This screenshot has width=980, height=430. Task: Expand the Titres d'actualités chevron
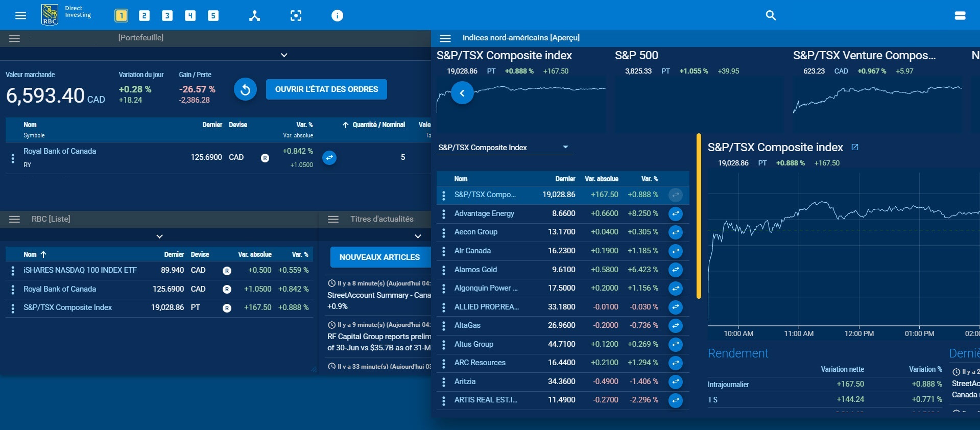tap(418, 236)
